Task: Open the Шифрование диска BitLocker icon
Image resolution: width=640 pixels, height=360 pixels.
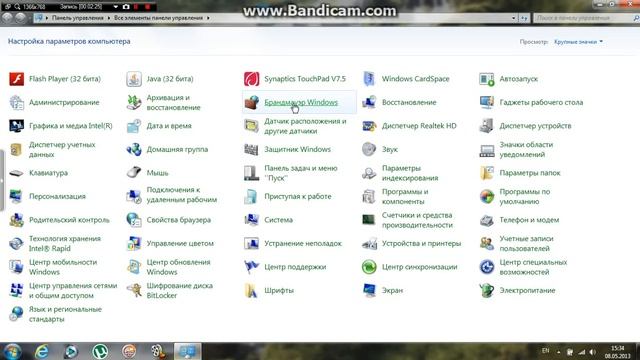Action: (134, 291)
